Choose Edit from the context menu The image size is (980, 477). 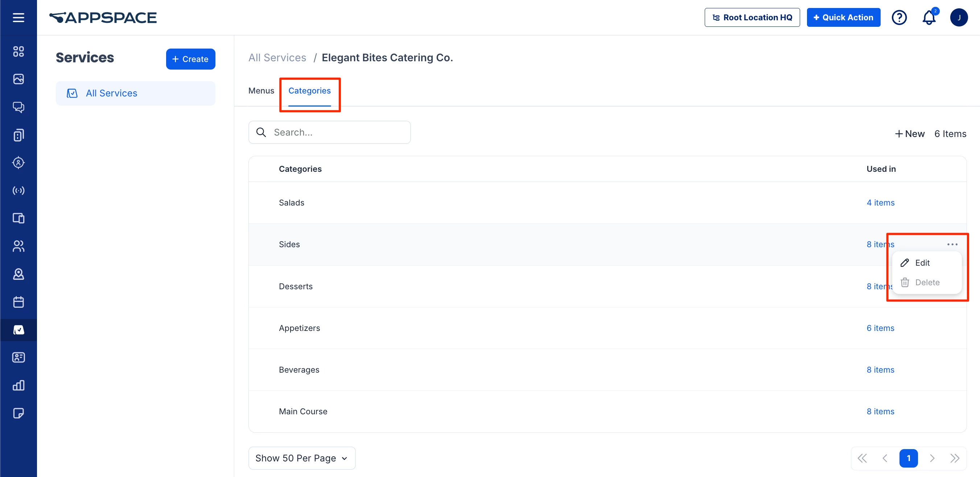[x=922, y=263]
